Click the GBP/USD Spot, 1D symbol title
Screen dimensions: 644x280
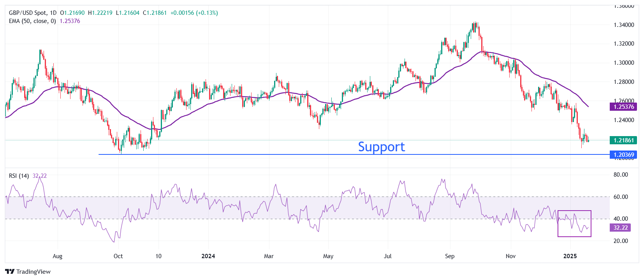[33, 13]
